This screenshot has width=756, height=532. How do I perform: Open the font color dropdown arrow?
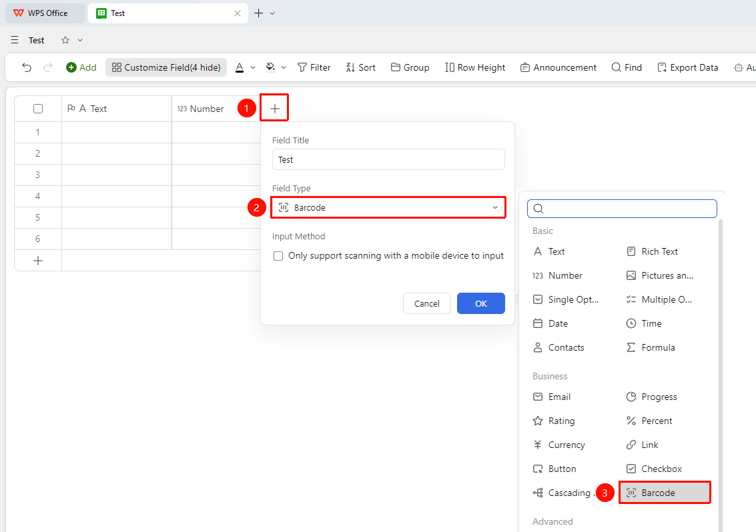pyautogui.click(x=253, y=67)
